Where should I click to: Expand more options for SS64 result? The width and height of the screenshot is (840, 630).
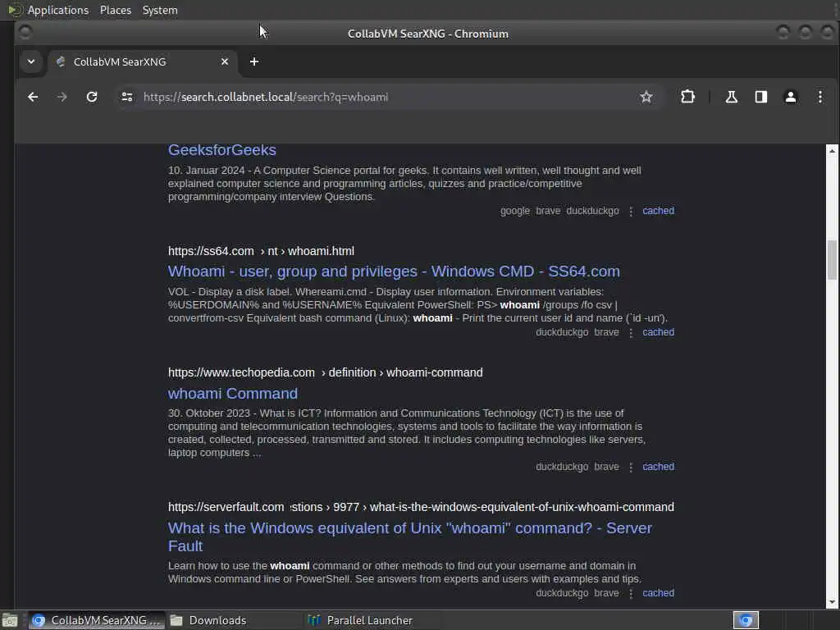pos(631,333)
